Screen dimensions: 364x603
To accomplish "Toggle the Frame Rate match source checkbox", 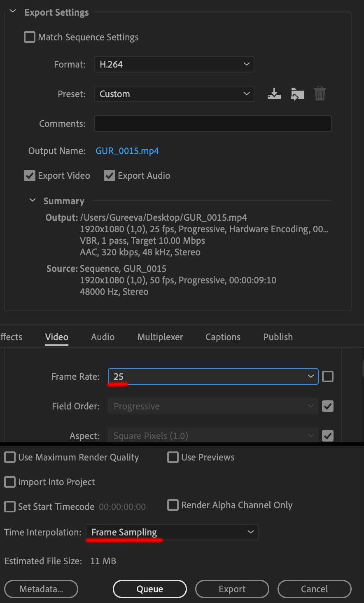I will (x=328, y=376).
